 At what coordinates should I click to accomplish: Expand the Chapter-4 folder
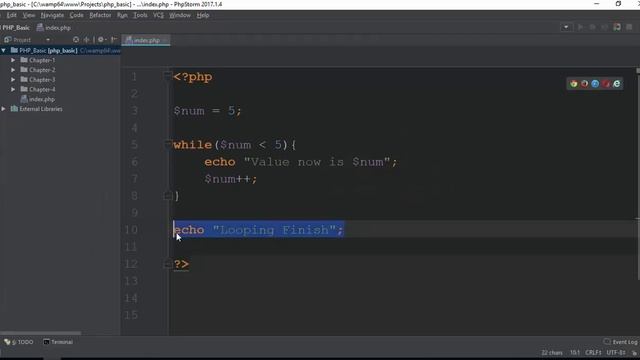click(x=13, y=89)
